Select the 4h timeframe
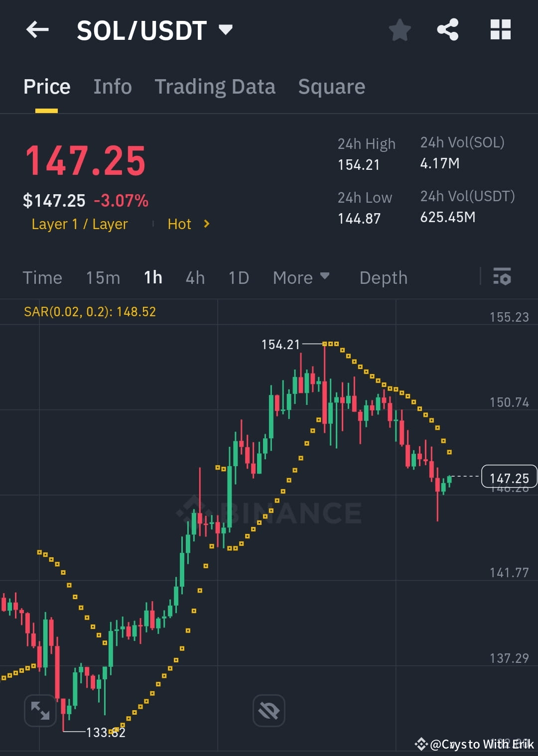 click(x=195, y=277)
